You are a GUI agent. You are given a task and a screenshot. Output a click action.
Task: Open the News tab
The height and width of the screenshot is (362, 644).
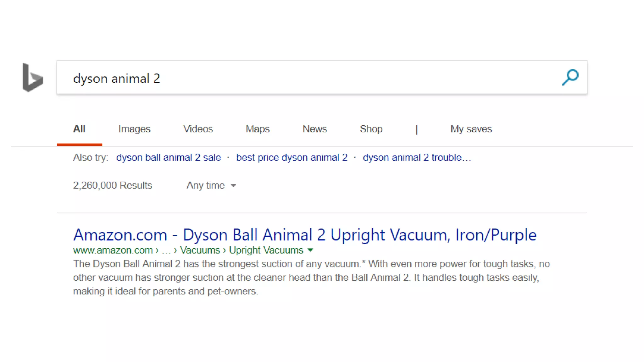coord(314,129)
